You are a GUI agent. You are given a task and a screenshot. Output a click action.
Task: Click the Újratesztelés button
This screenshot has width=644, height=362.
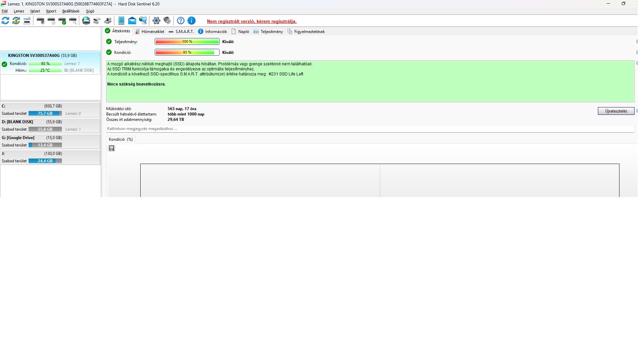(x=616, y=111)
